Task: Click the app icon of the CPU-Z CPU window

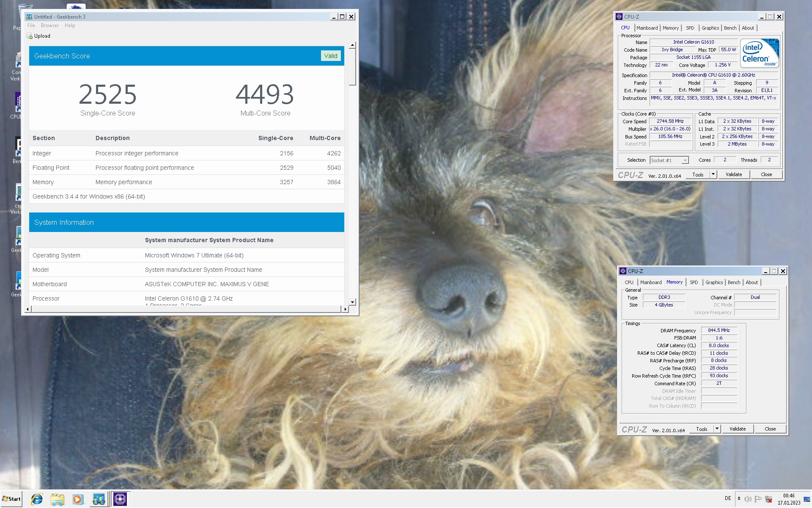Action: (x=619, y=17)
